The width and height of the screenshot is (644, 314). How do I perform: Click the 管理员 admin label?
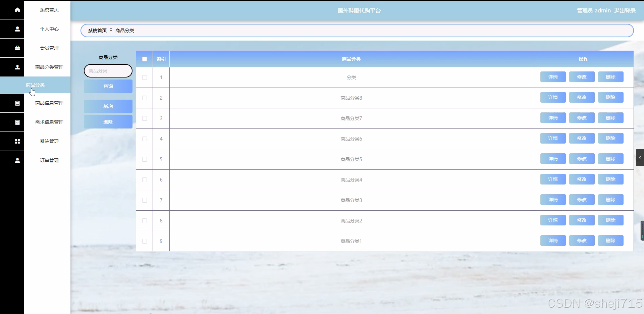point(594,11)
